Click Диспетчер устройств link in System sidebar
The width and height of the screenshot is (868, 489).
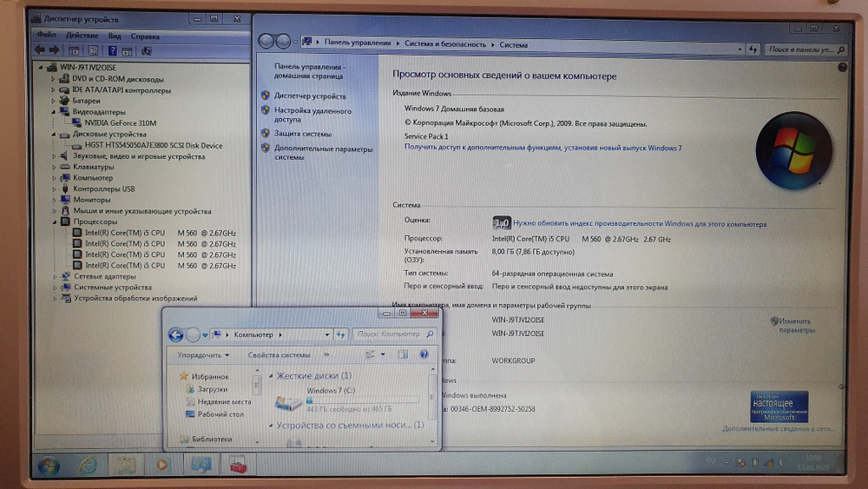tap(310, 96)
